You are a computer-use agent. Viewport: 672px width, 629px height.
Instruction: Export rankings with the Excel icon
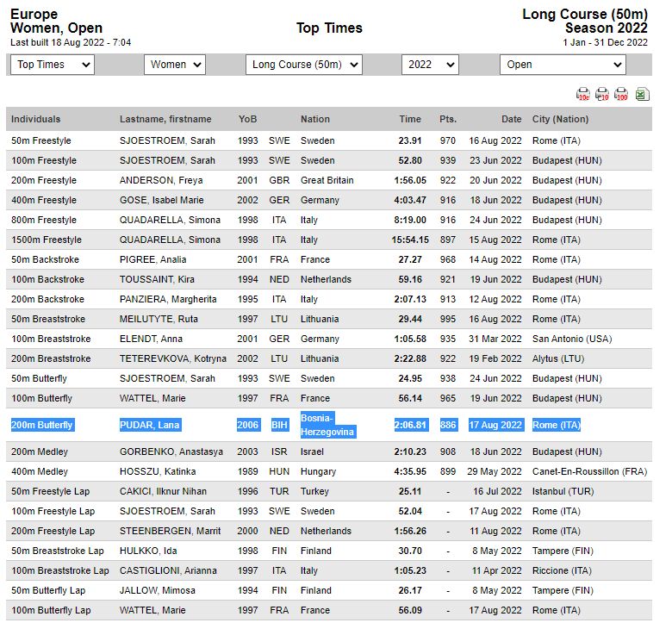(643, 94)
